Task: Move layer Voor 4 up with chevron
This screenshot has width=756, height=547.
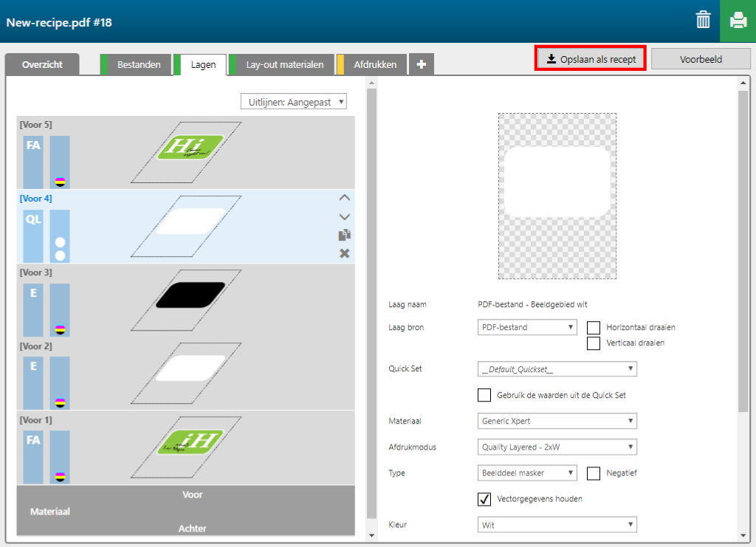Action: pyautogui.click(x=344, y=198)
